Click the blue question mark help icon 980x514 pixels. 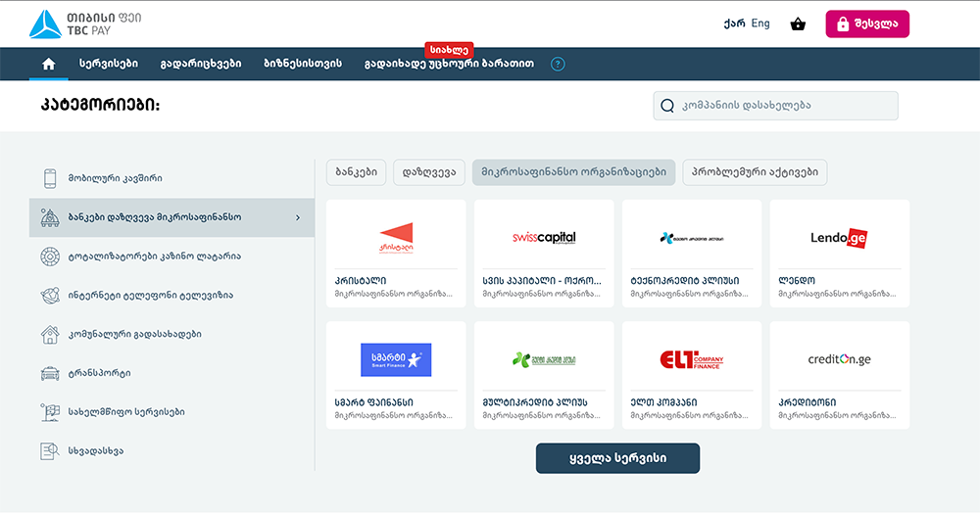(558, 64)
